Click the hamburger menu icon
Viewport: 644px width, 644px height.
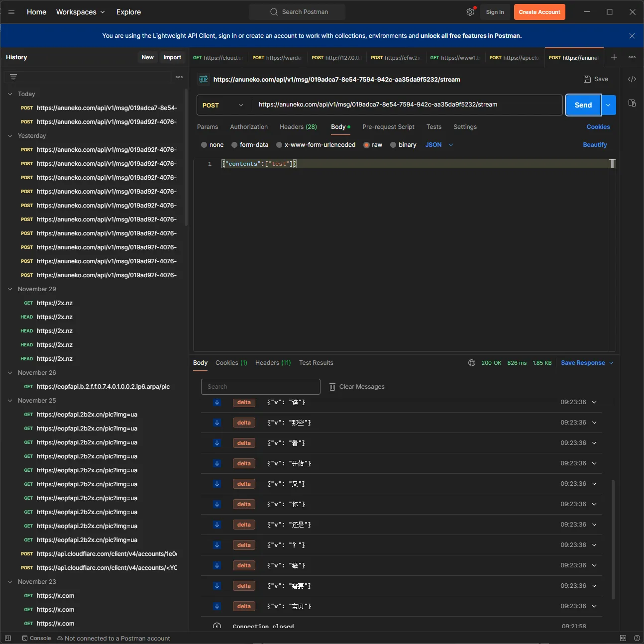point(11,12)
